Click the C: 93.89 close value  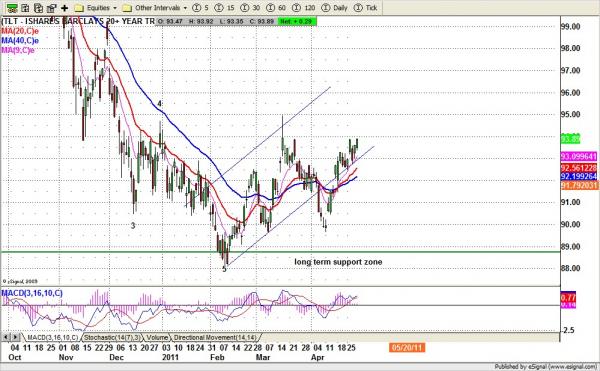pyautogui.click(x=262, y=21)
